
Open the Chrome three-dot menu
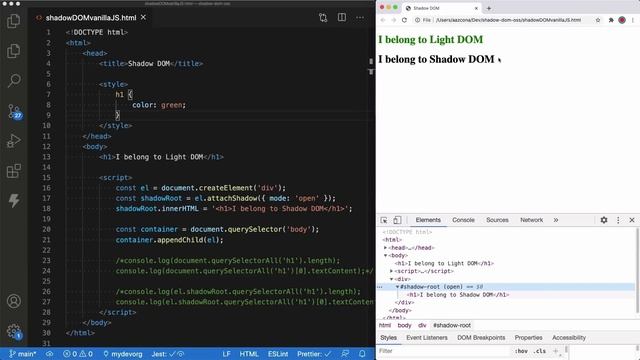(633, 20)
